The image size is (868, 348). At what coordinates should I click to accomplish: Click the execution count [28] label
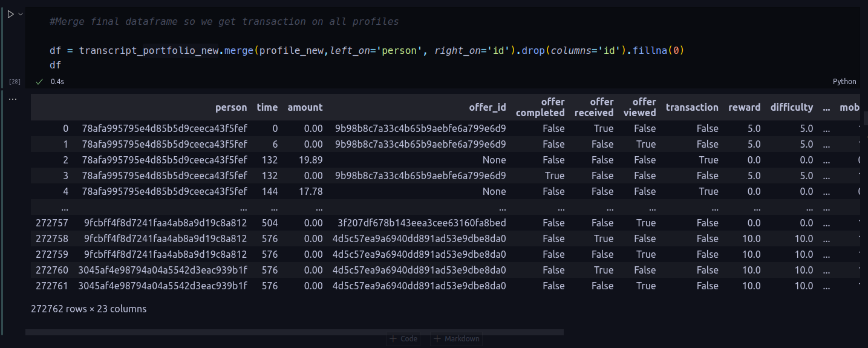[15, 82]
